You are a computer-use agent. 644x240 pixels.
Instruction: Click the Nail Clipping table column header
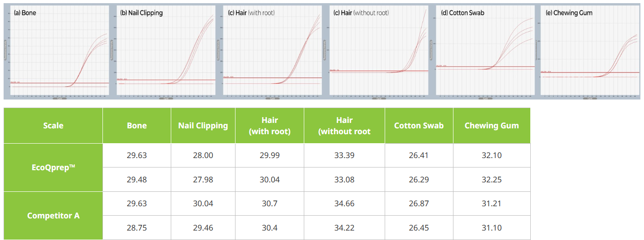click(x=203, y=126)
